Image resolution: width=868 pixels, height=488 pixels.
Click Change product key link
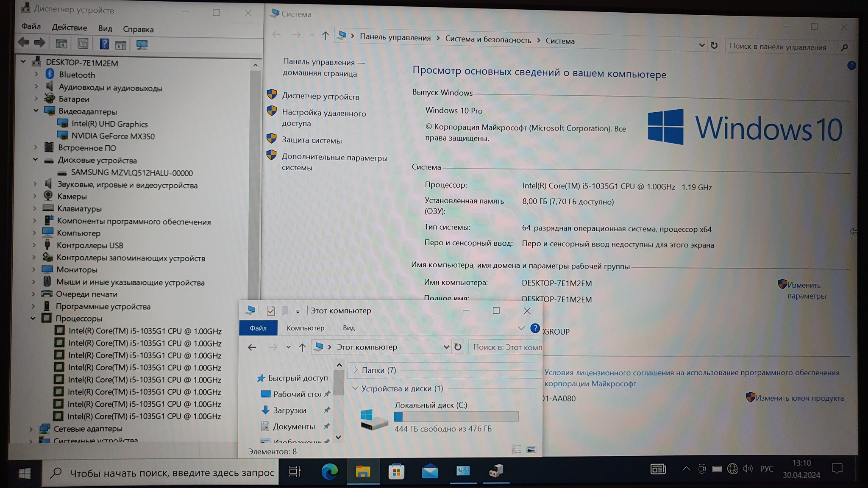[799, 398]
